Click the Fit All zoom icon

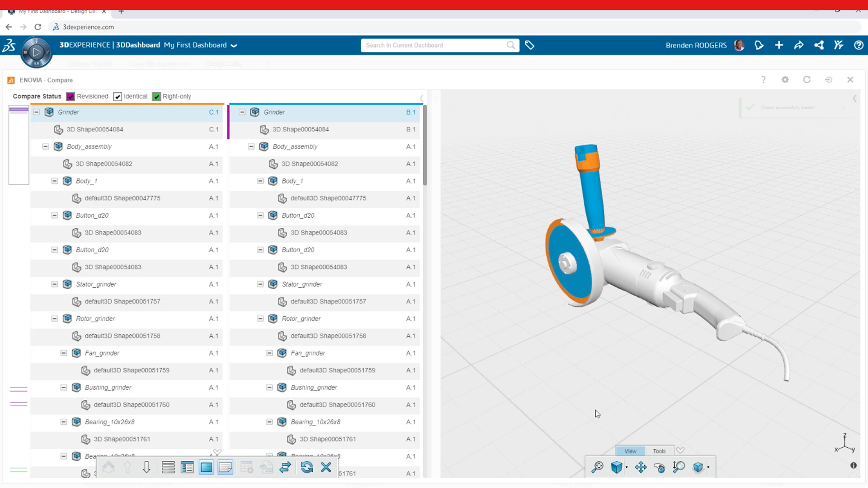tap(597, 467)
